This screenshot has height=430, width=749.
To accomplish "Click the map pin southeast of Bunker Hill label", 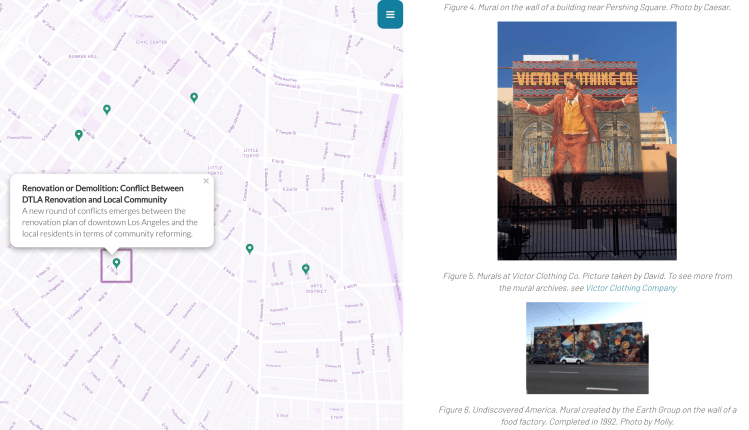I will [x=107, y=109].
